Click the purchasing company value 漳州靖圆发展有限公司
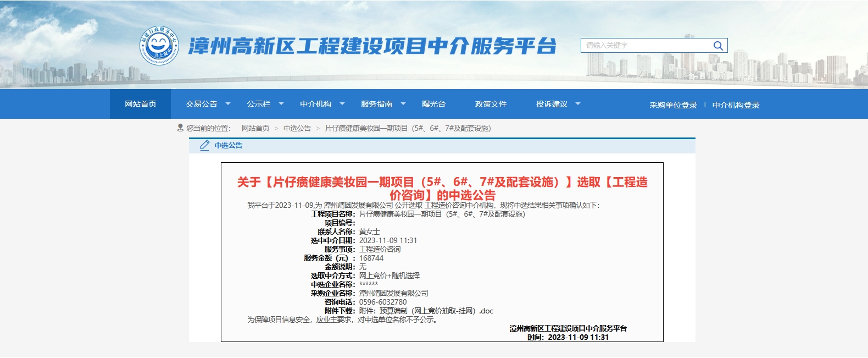The height and width of the screenshot is (358, 868). tap(394, 293)
